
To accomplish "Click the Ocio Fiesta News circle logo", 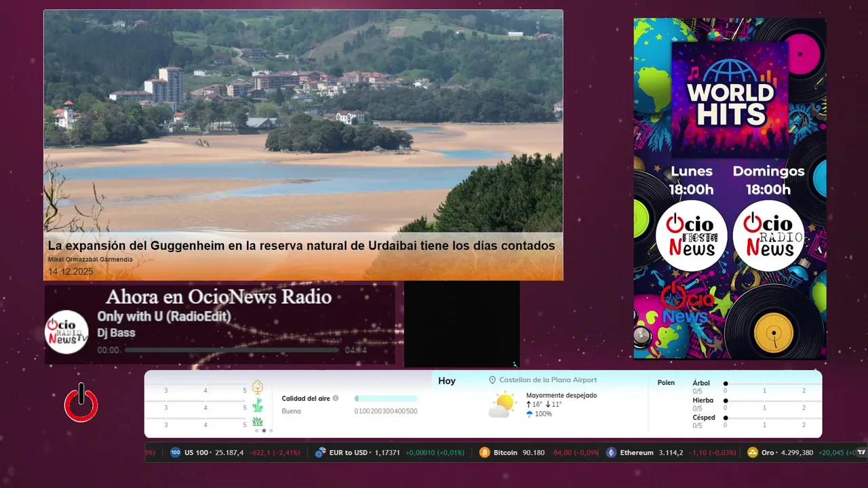I will click(691, 236).
